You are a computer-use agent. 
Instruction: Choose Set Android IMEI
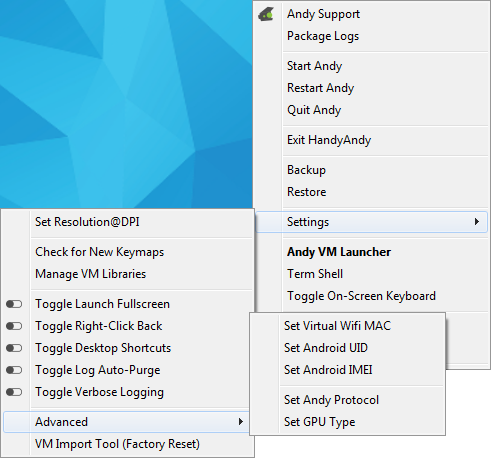328,370
